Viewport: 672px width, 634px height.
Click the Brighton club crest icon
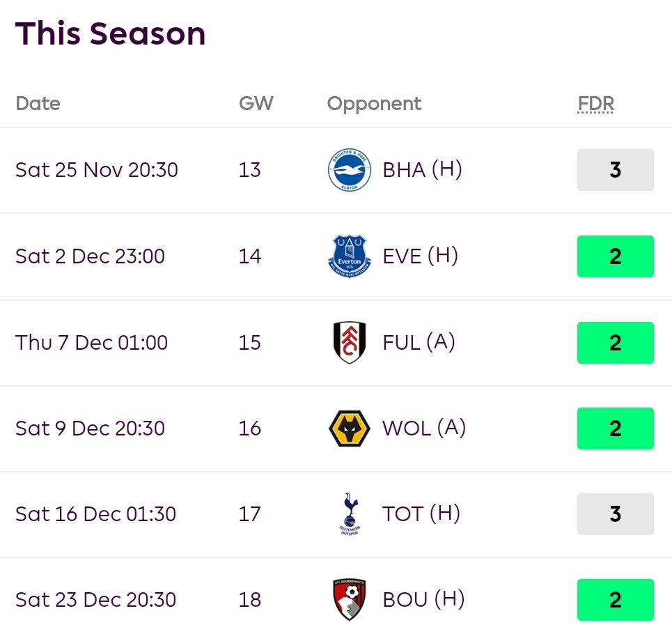[x=350, y=170]
